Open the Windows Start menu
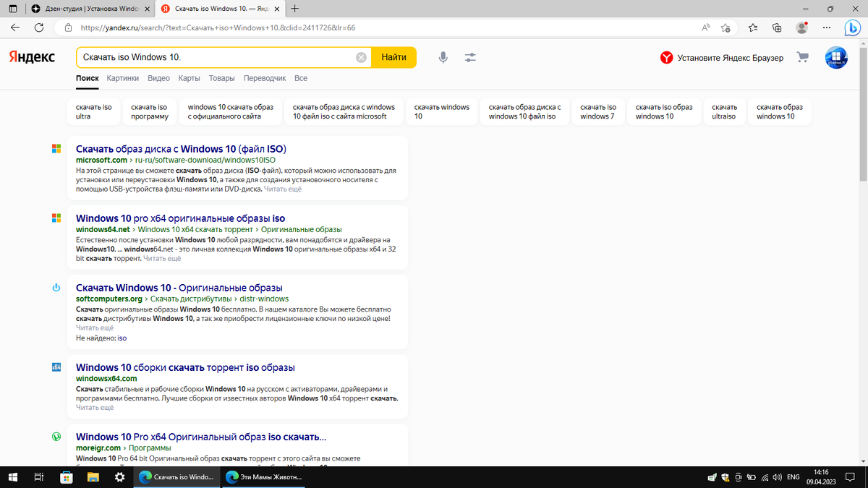The width and height of the screenshot is (868, 488). tap(13, 477)
